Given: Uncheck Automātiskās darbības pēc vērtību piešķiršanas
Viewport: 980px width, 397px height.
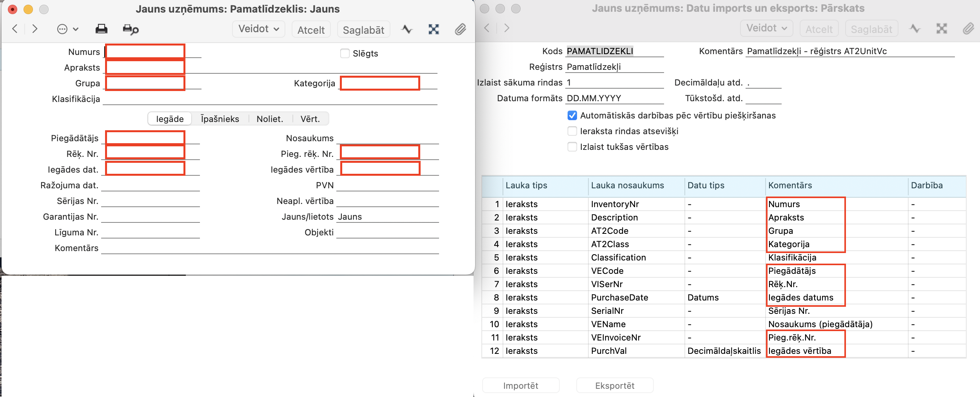Looking at the screenshot, I should tap(572, 115).
